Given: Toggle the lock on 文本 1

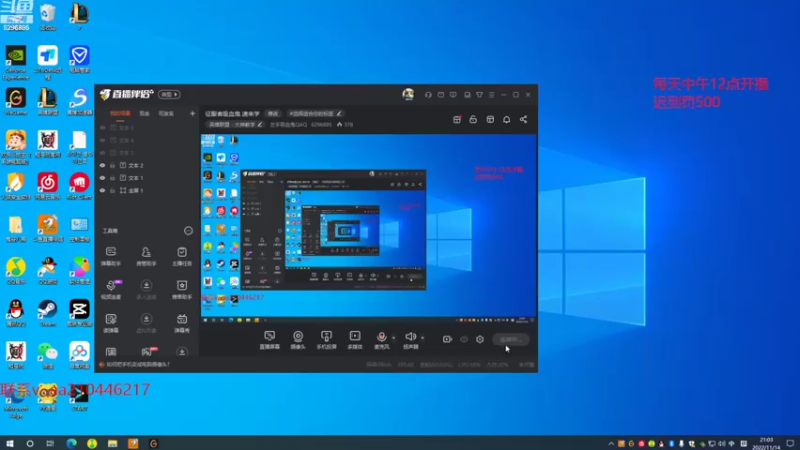Looking at the screenshot, I should tap(112, 178).
